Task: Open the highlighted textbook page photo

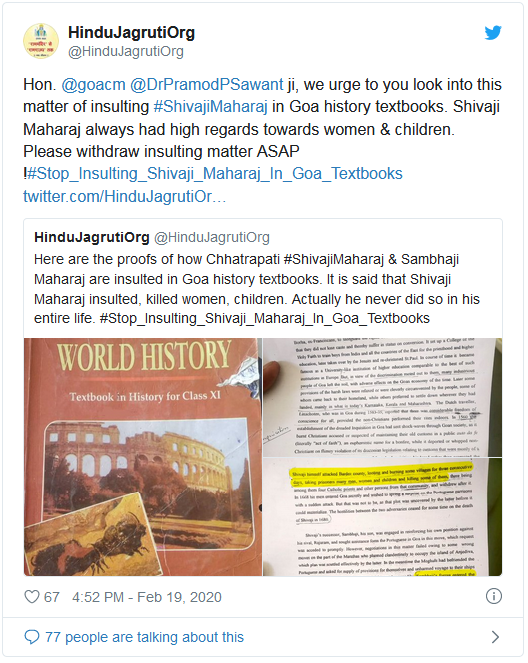Action: point(383,517)
